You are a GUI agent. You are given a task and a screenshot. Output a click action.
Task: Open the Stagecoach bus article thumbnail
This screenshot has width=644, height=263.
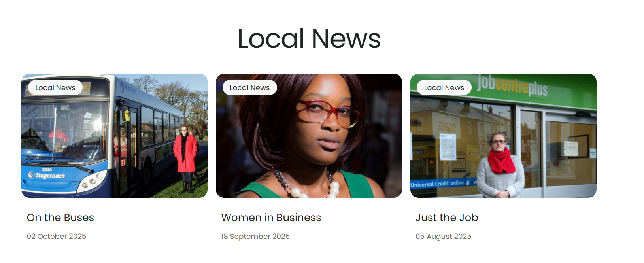pos(114,136)
